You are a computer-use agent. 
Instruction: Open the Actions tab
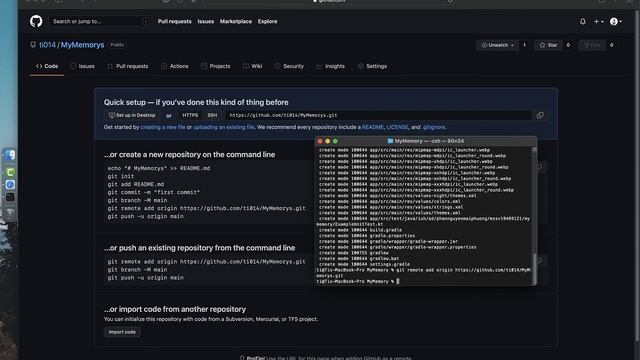tap(175, 66)
